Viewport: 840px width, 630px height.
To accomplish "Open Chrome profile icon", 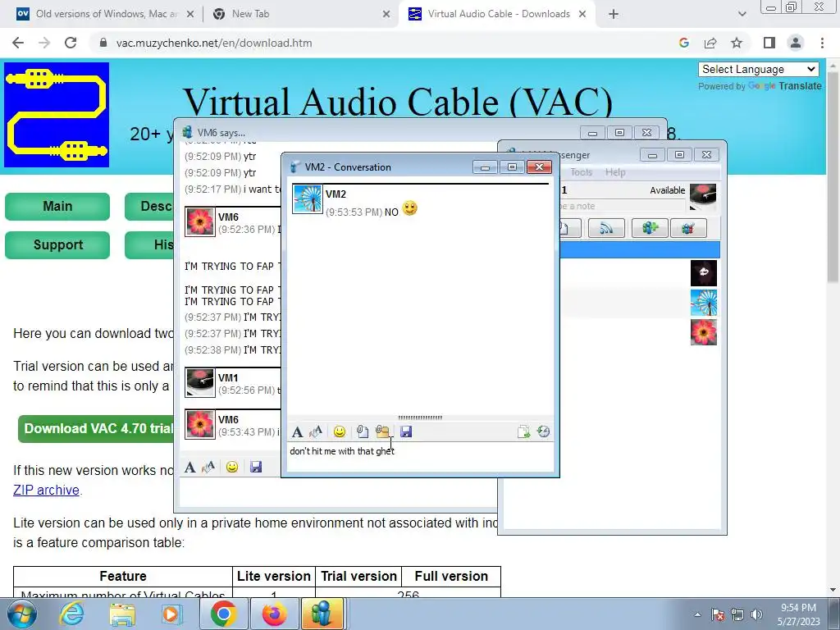I will pos(796,43).
